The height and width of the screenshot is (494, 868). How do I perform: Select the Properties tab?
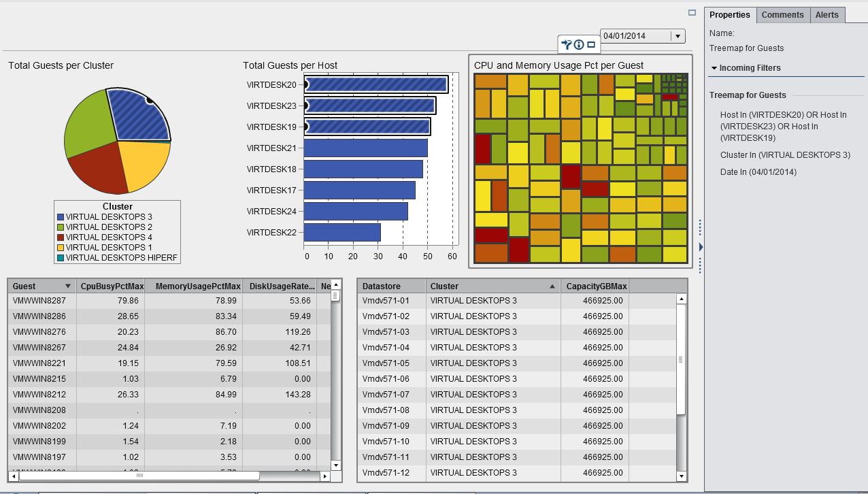tap(729, 15)
